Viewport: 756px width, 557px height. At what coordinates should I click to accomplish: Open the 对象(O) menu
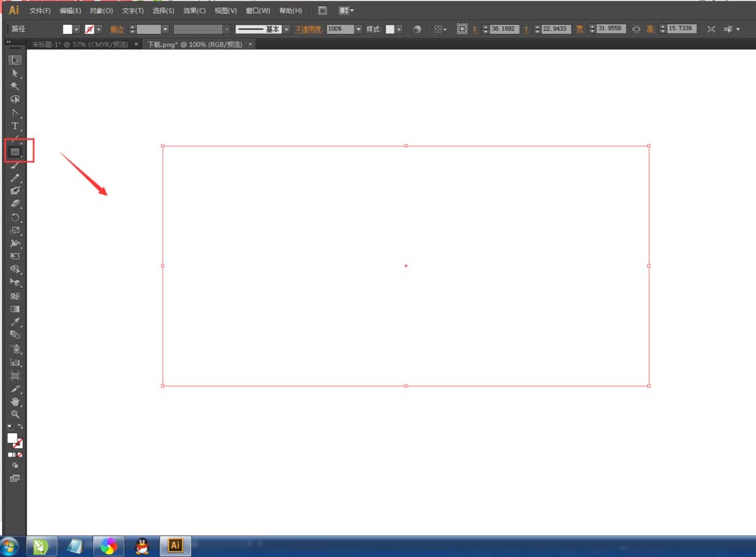101,11
